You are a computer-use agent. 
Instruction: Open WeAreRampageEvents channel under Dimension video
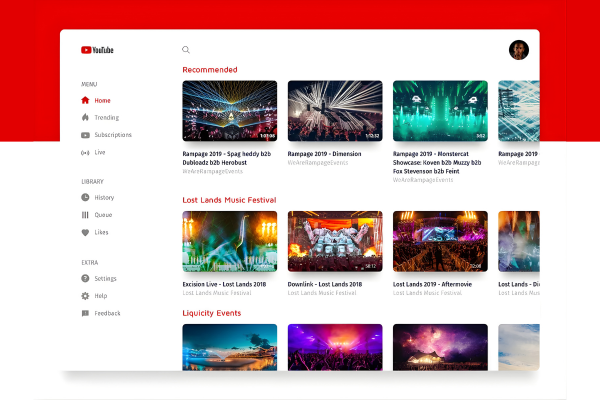click(x=318, y=163)
